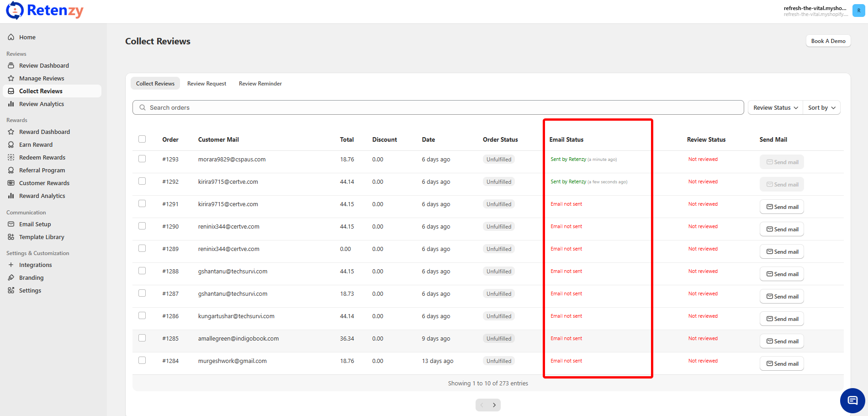Open the chat support bubble icon
The width and height of the screenshot is (868, 416).
[852, 400]
